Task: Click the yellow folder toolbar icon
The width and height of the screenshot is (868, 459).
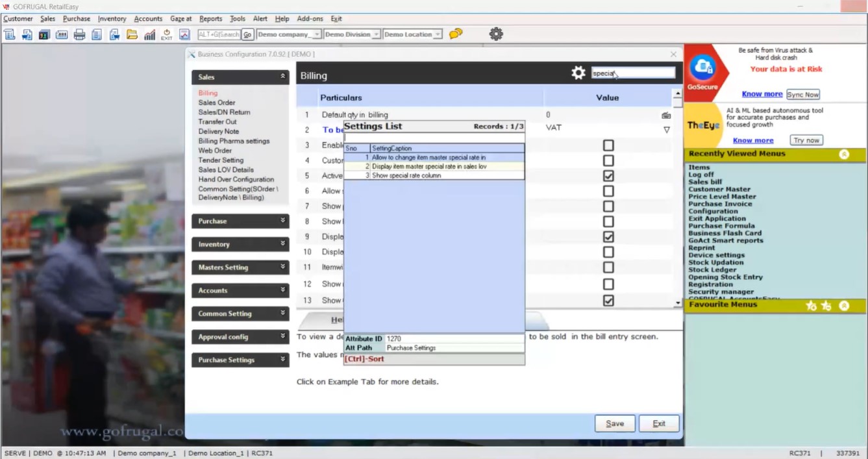Action: (132, 34)
